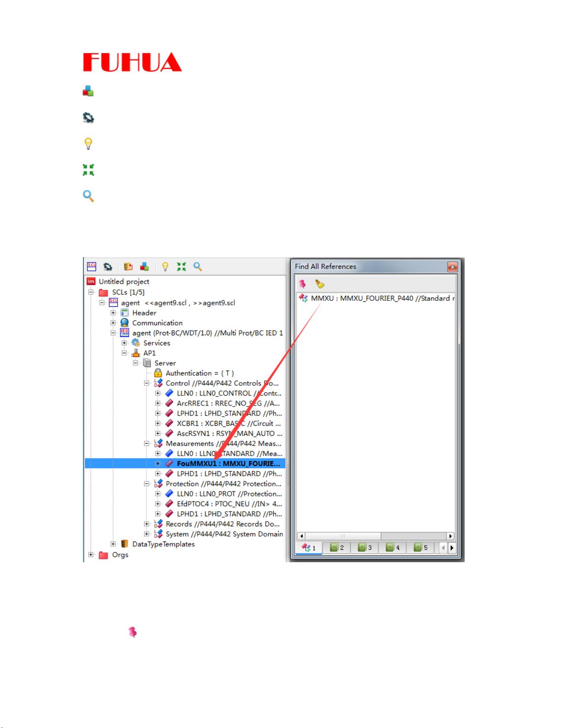Click the colored blocks toolbar icon
The width and height of the screenshot is (563, 728).
coord(144,267)
